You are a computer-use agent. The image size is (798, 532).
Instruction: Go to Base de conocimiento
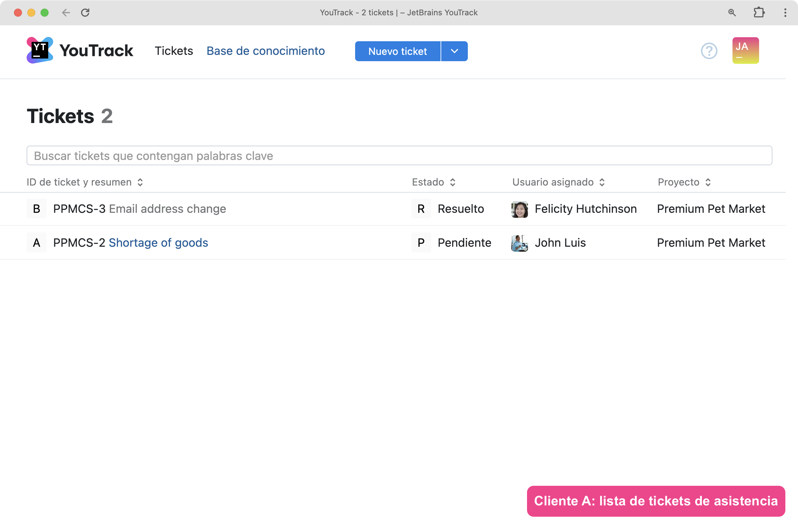[x=265, y=51]
